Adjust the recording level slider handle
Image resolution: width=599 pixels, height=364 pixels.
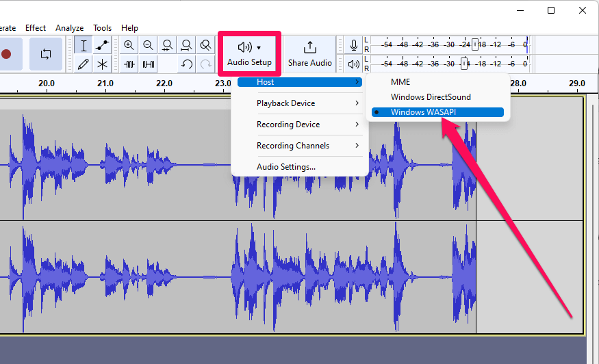[x=475, y=44]
